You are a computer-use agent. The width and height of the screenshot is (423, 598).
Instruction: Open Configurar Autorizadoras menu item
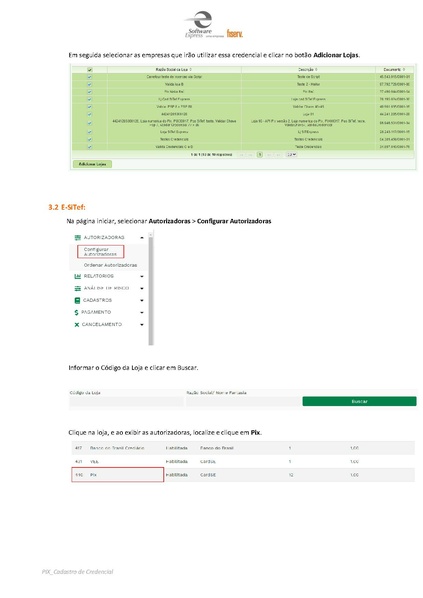pos(100,252)
